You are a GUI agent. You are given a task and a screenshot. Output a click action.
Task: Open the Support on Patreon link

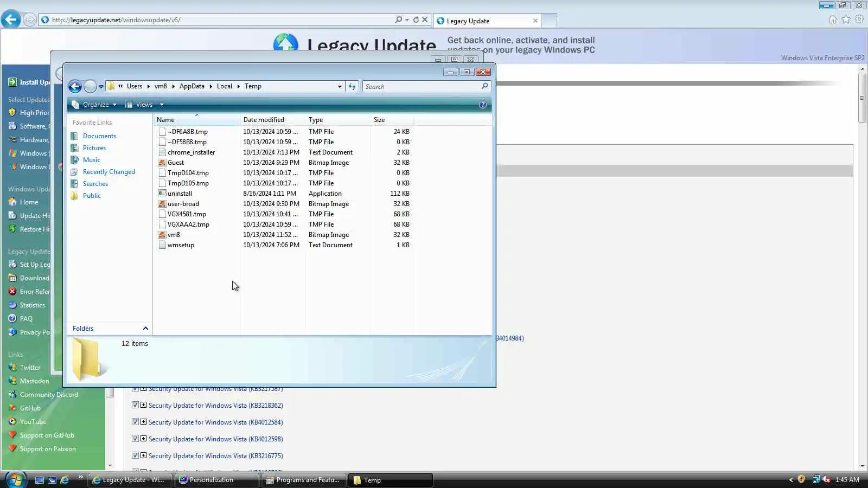click(48, 449)
